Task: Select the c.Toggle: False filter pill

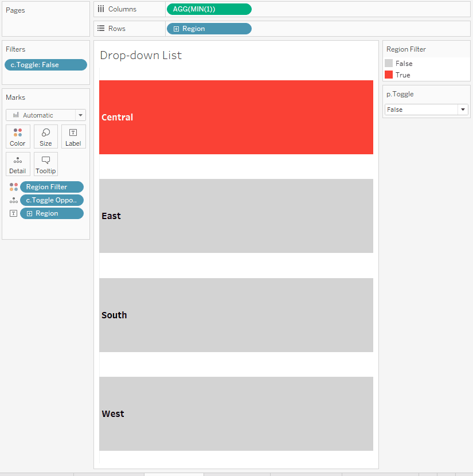Action: coord(46,65)
